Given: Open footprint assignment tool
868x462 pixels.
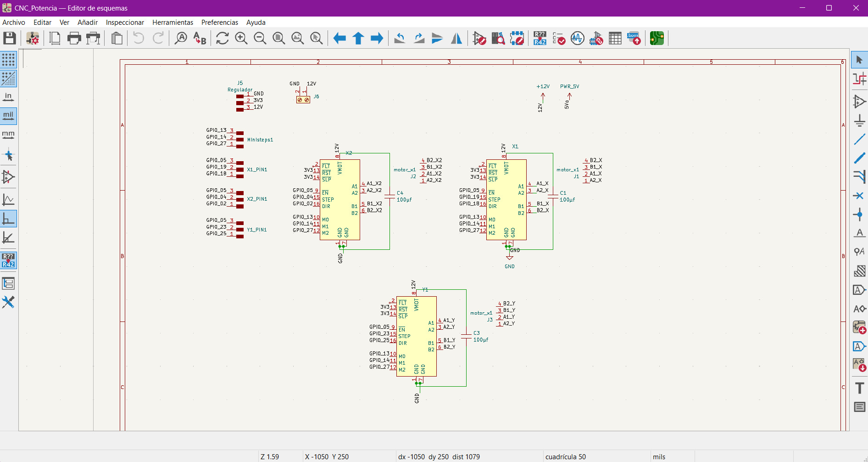Looking at the screenshot, I should (596, 38).
